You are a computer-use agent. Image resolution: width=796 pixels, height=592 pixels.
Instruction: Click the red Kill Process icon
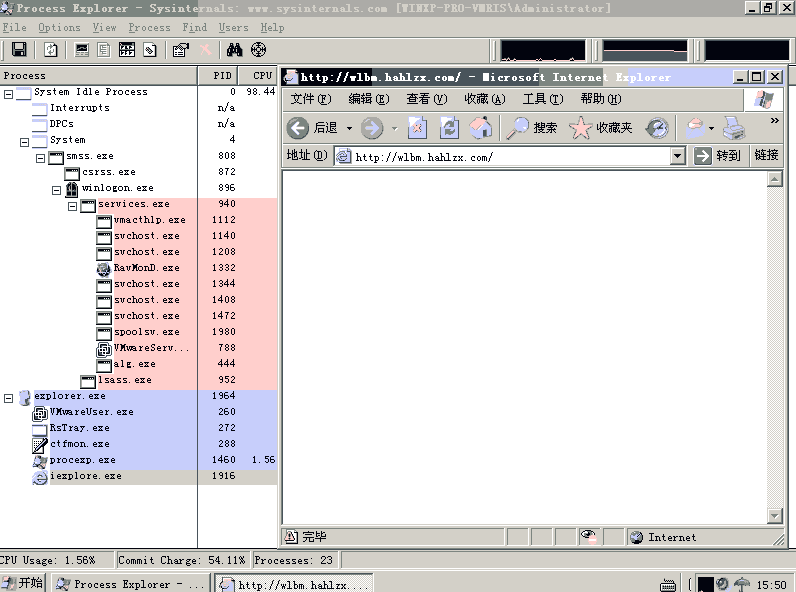[205, 50]
